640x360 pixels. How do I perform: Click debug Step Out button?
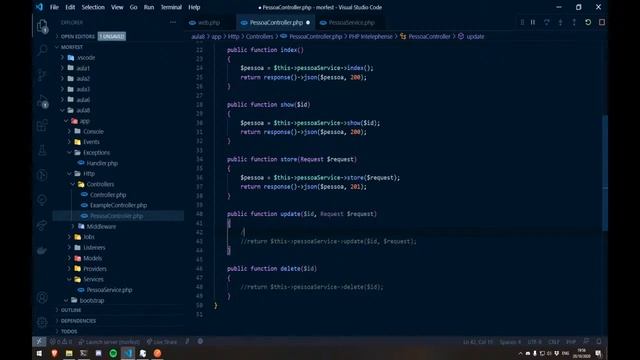[574, 22]
